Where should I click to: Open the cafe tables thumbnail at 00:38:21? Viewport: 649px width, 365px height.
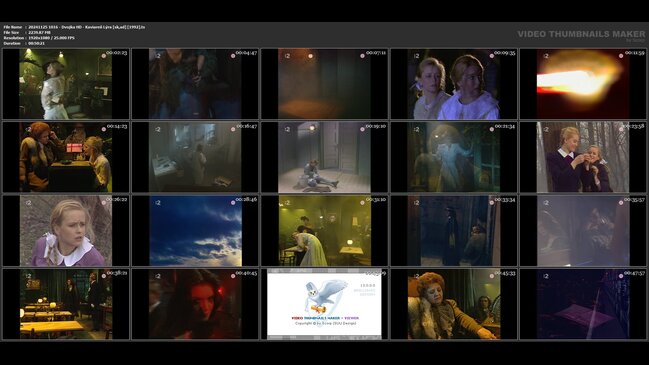coord(66,304)
